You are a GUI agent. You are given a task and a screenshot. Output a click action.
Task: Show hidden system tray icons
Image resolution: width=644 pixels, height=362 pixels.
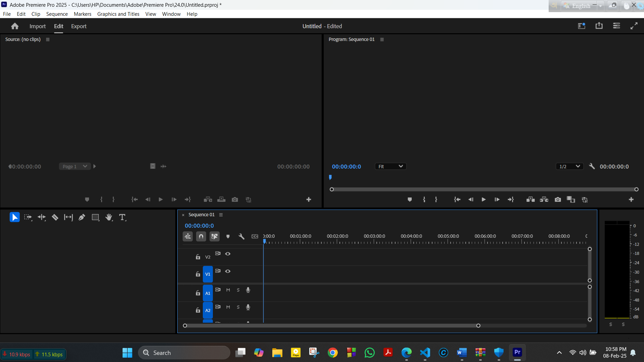point(559,353)
